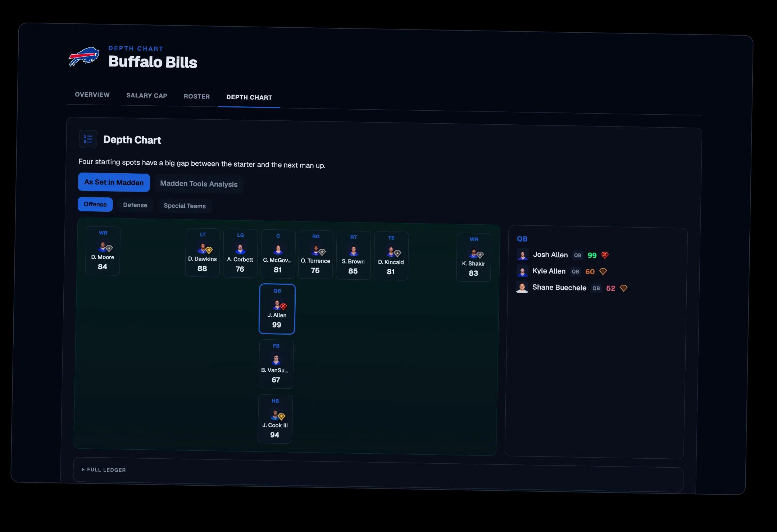Click D. Dawkins' portrait with gold badge
Screen dimensions: 777x532
click(x=203, y=248)
